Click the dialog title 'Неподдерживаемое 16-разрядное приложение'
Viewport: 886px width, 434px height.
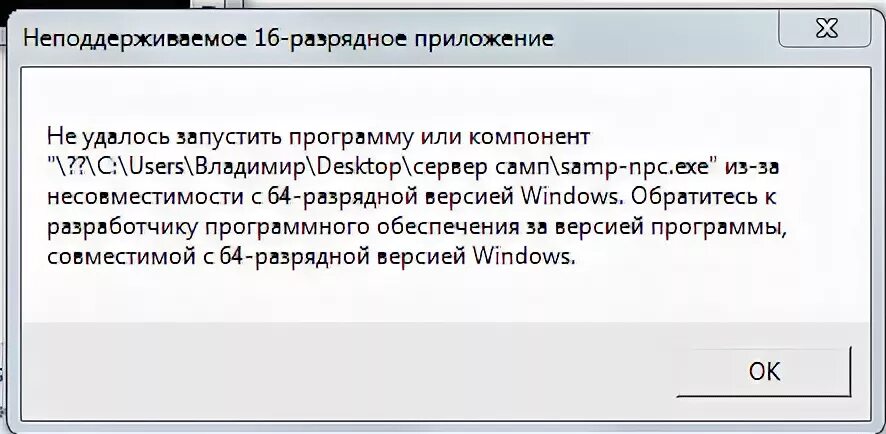pyautogui.click(x=289, y=40)
